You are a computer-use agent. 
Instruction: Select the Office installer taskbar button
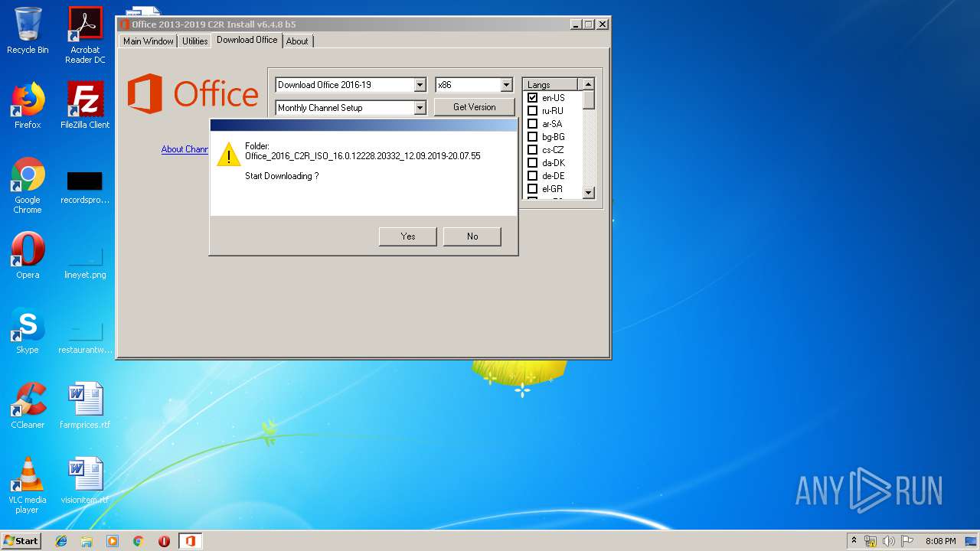190,541
